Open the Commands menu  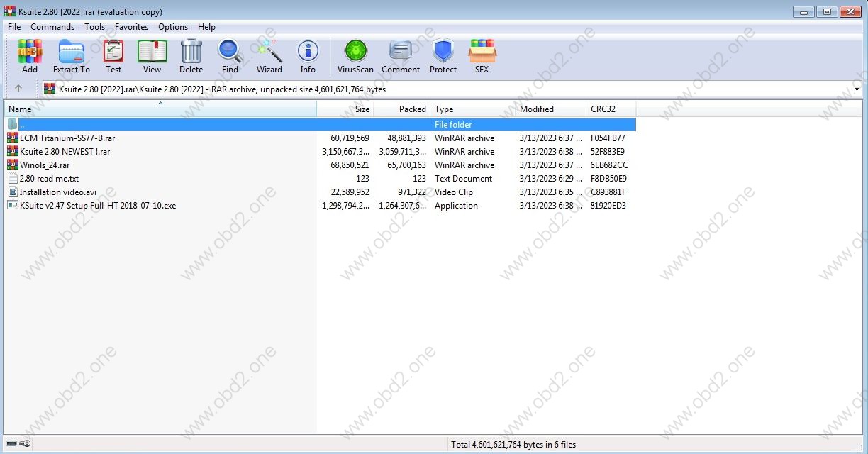click(52, 26)
